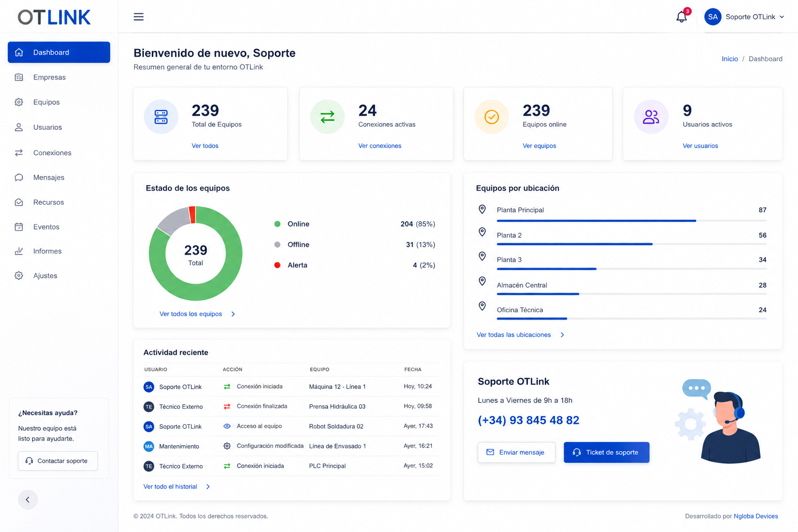Open Ver todas las ubicaciones link
This screenshot has width=798, height=532.
[x=514, y=335]
